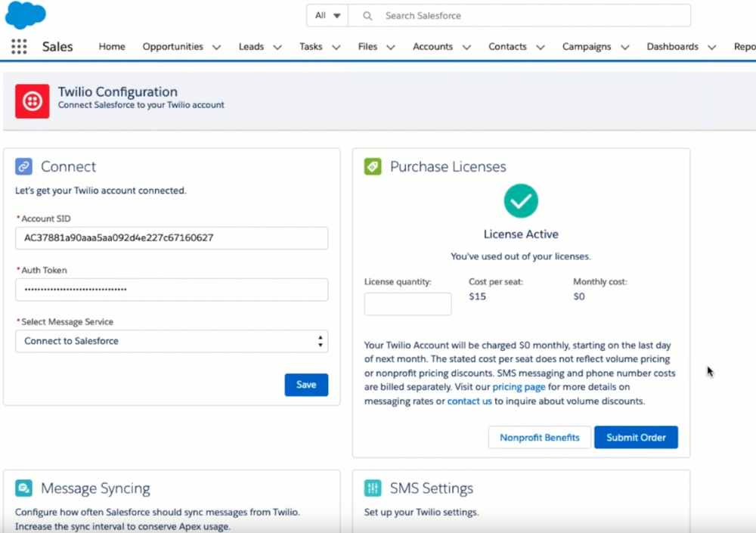
Task: Open the All search scope dropdown
Action: tap(326, 15)
